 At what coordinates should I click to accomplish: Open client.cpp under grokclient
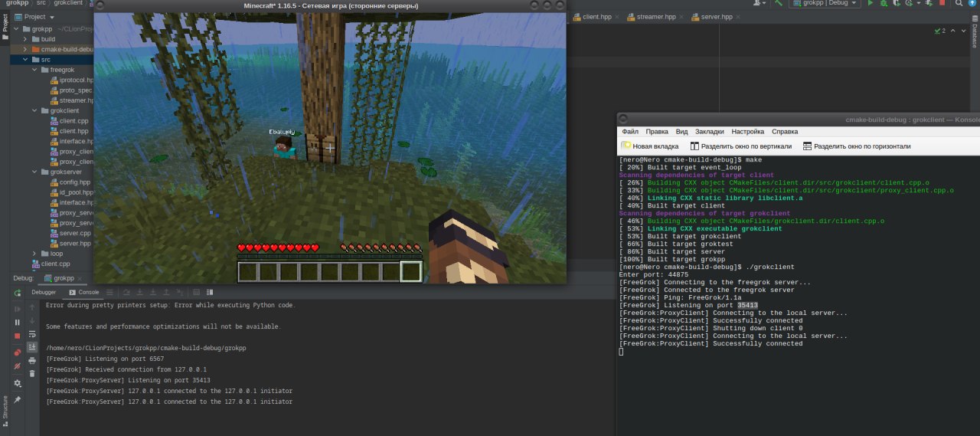pyautogui.click(x=69, y=120)
